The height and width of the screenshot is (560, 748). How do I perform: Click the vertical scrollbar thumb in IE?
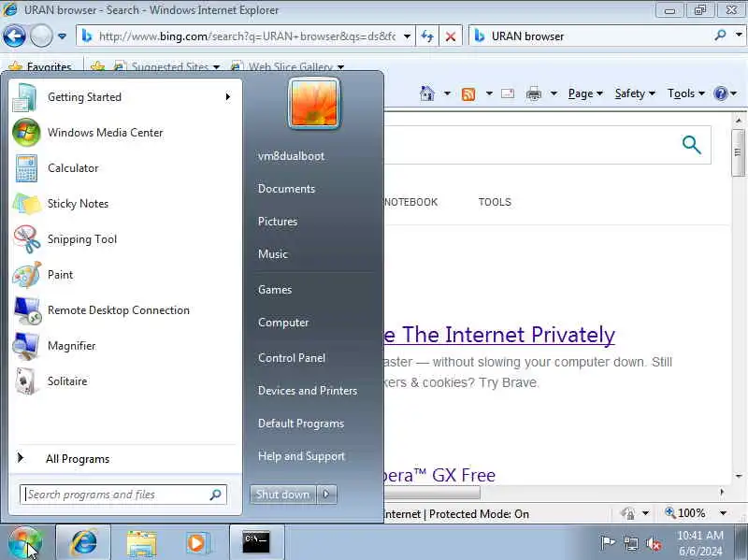(x=739, y=152)
